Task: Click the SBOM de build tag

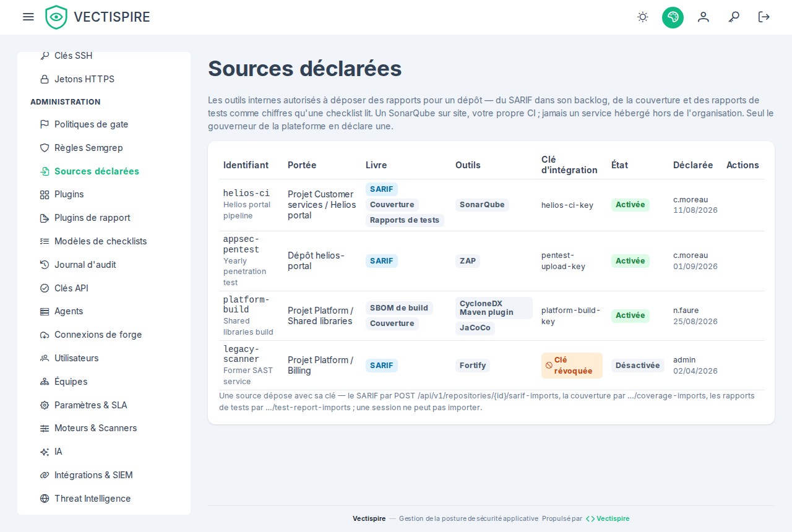Action: coord(399,308)
